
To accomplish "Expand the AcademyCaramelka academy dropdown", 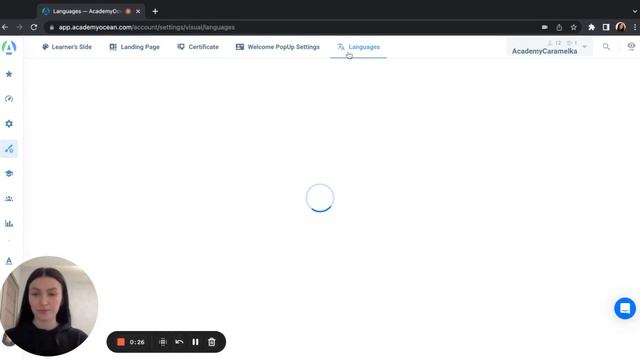I will pos(584,47).
